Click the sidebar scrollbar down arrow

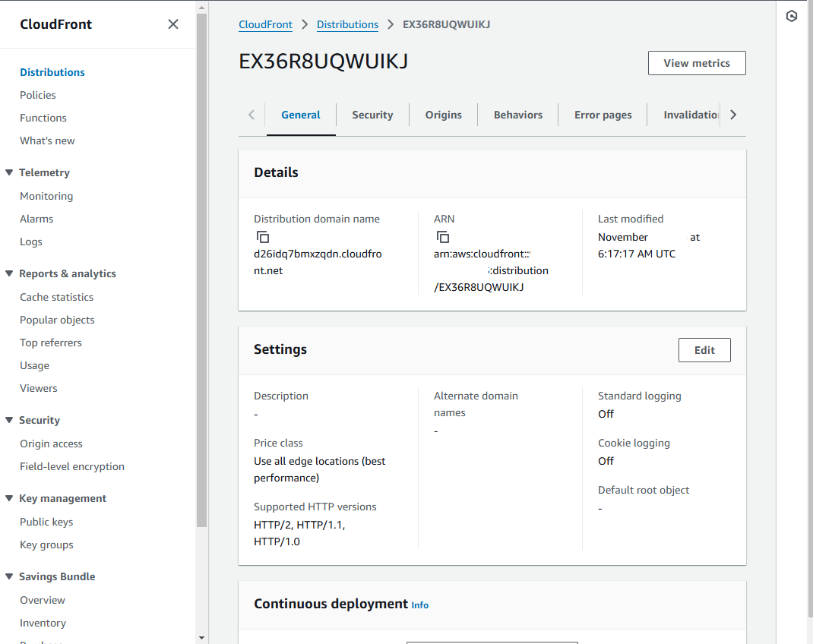click(200, 637)
